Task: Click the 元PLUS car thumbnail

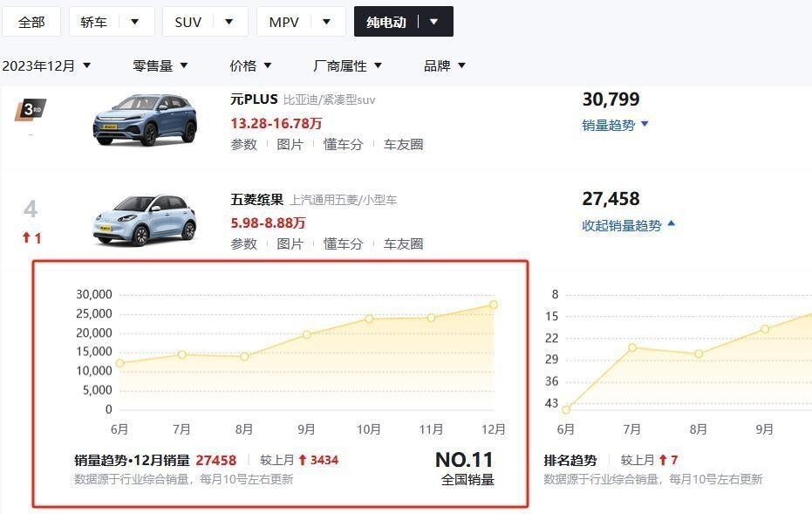Action: 145,119
